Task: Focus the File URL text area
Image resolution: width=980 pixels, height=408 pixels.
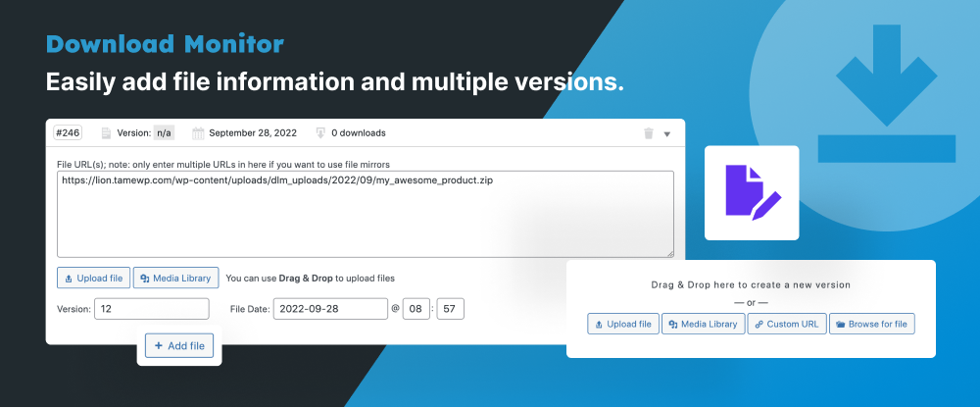Action: [365, 214]
